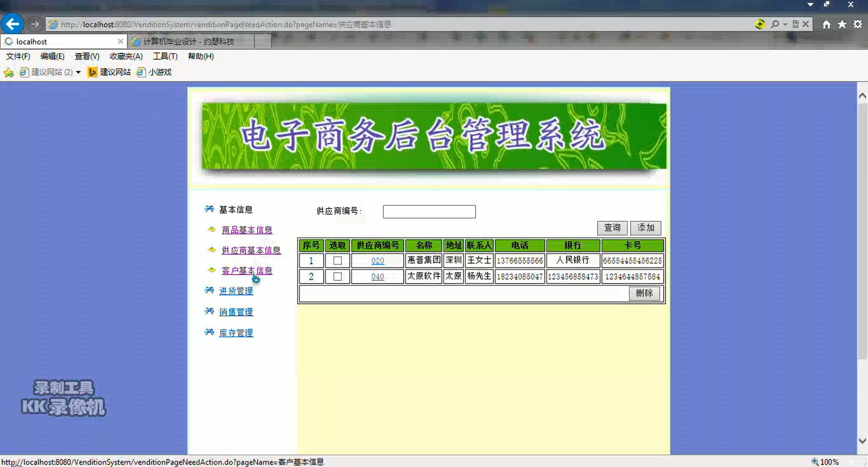
Task: Open the Tools gear icon in browser
Action: 858,24
